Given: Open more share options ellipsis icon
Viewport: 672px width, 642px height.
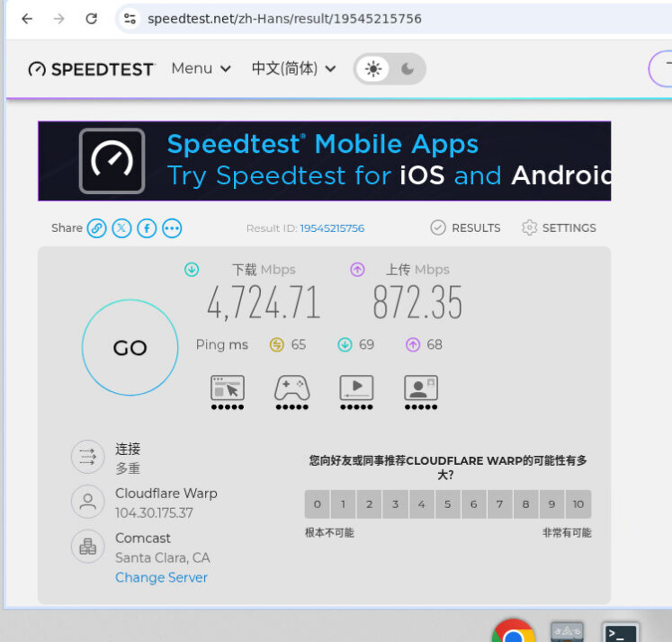Looking at the screenshot, I should pos(172,228).
